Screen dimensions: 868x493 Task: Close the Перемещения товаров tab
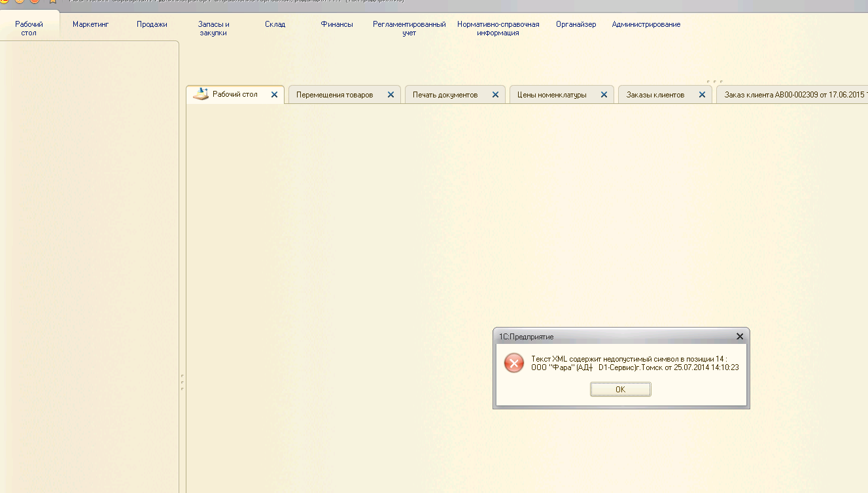391,95
